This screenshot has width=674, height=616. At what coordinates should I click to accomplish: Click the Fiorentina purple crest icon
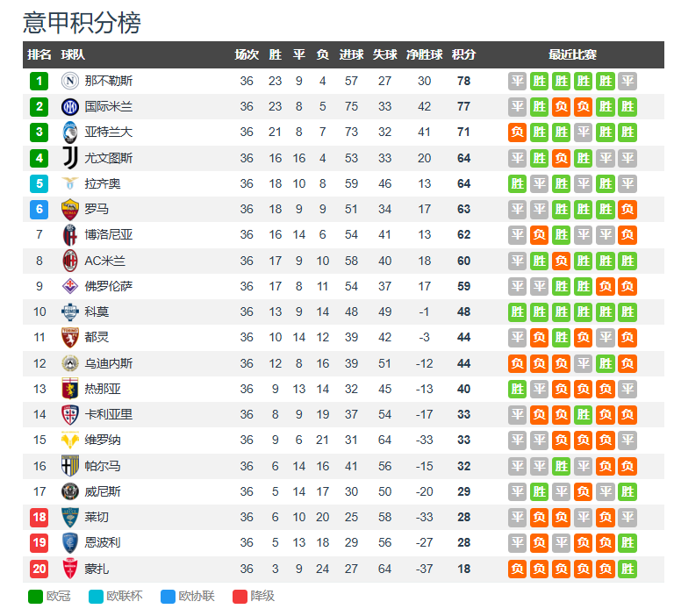pyautogui.click(x=70, y=286)
